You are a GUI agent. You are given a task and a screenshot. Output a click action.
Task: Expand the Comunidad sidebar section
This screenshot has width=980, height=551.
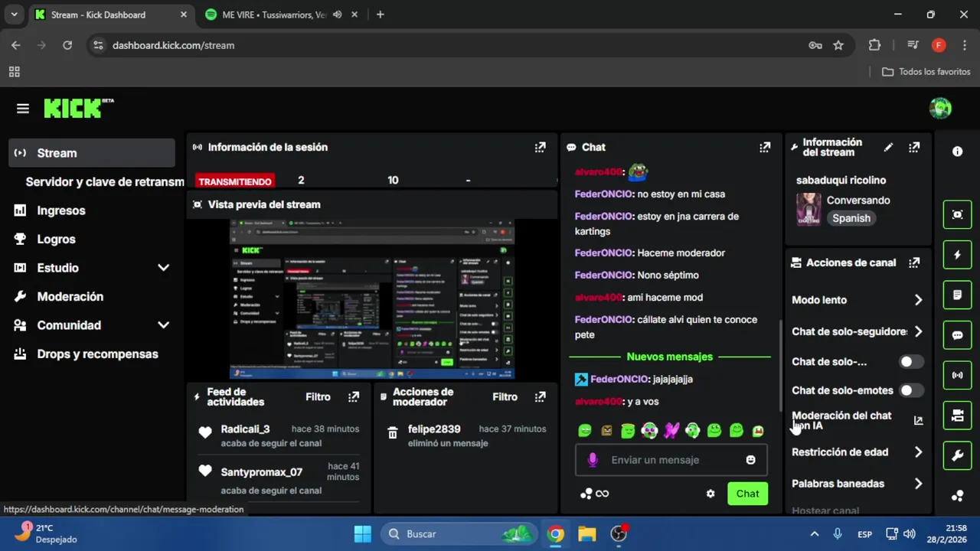tap(163, 325)
